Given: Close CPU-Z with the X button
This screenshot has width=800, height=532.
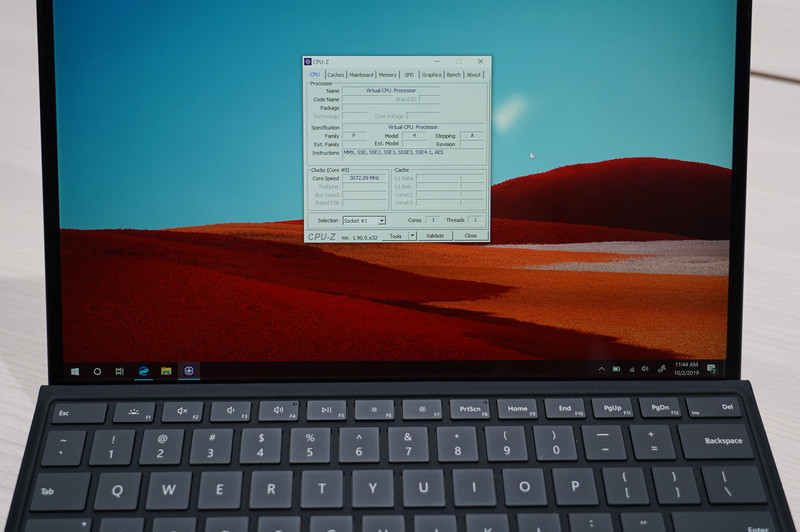Looking at the screenshot, I should pos(480,61).
